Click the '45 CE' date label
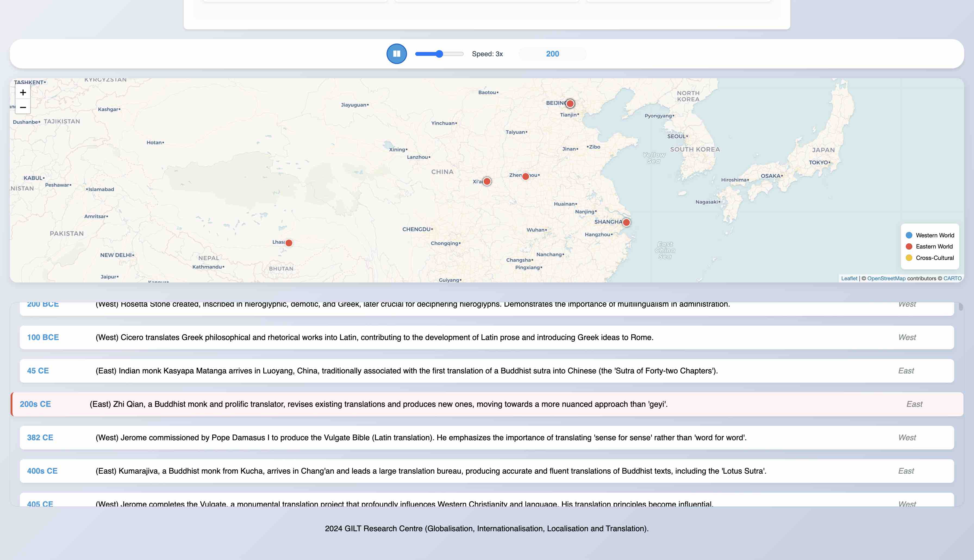 point(38,371)
